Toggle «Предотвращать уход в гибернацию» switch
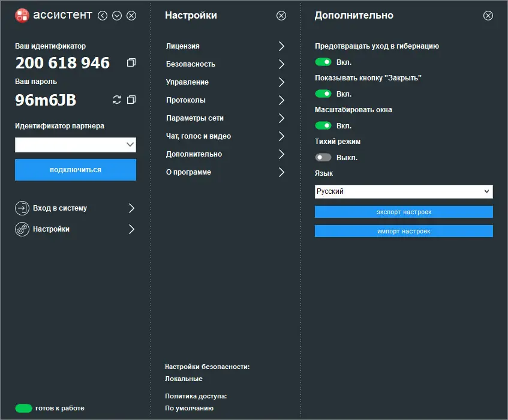The image size is (508, 420). [x=323, y=62]
